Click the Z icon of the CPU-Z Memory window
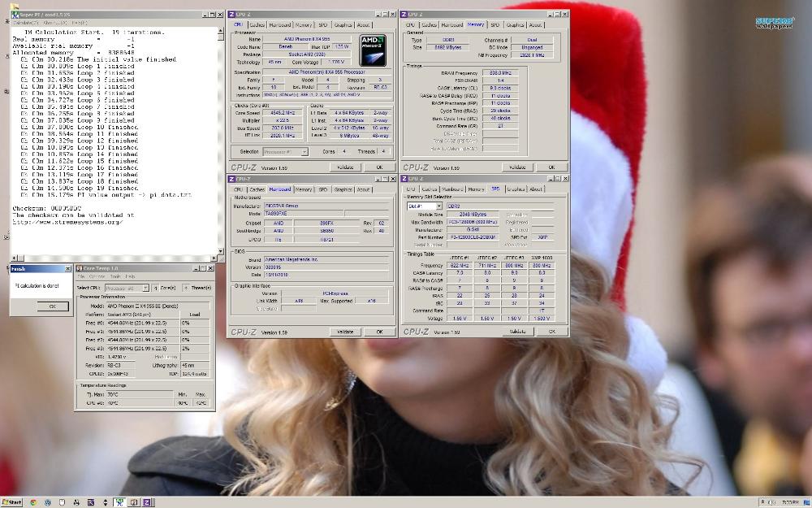Viewport: 812px width, 508px height. [404, 15]
